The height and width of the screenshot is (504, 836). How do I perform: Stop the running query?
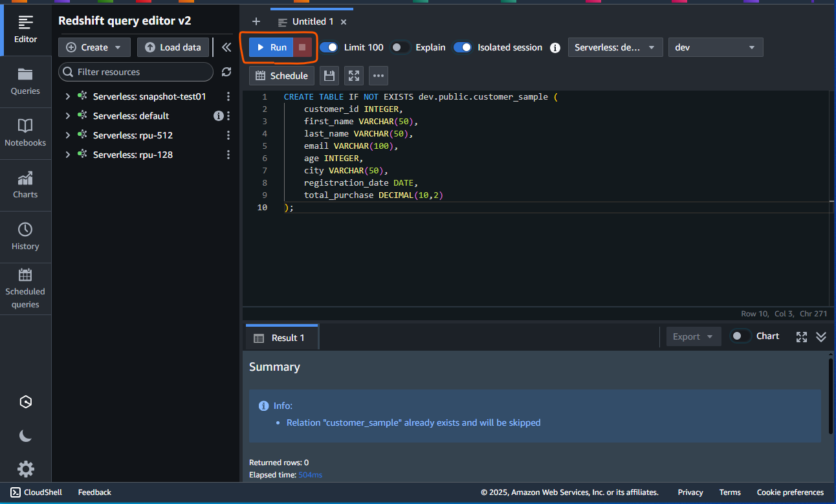(302, 47)
